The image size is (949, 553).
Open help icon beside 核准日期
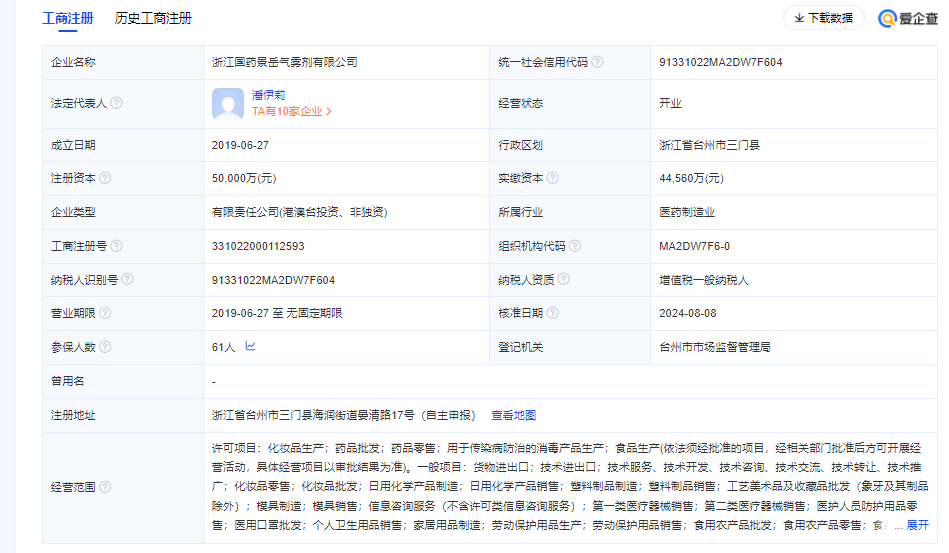tap(553, 313)
